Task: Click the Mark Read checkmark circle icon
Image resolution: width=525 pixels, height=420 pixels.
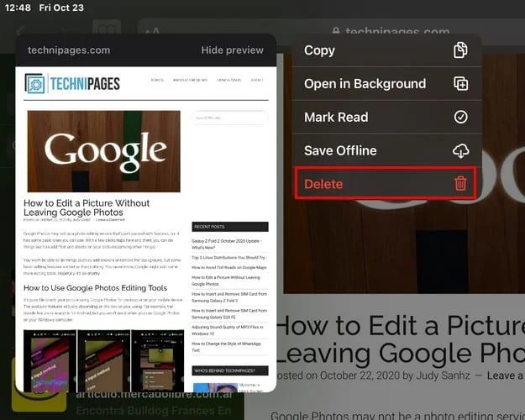Action: tap(460, 117)
